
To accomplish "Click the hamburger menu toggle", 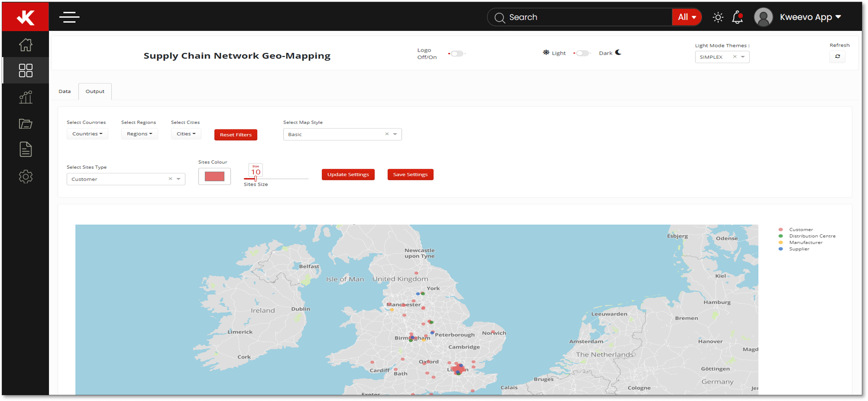I will 69,17.
